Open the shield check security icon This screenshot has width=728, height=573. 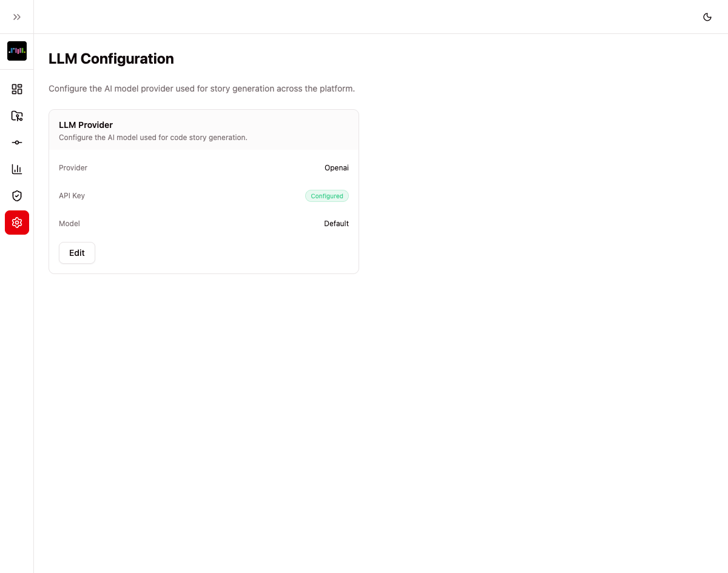click(x=17, y=196)
